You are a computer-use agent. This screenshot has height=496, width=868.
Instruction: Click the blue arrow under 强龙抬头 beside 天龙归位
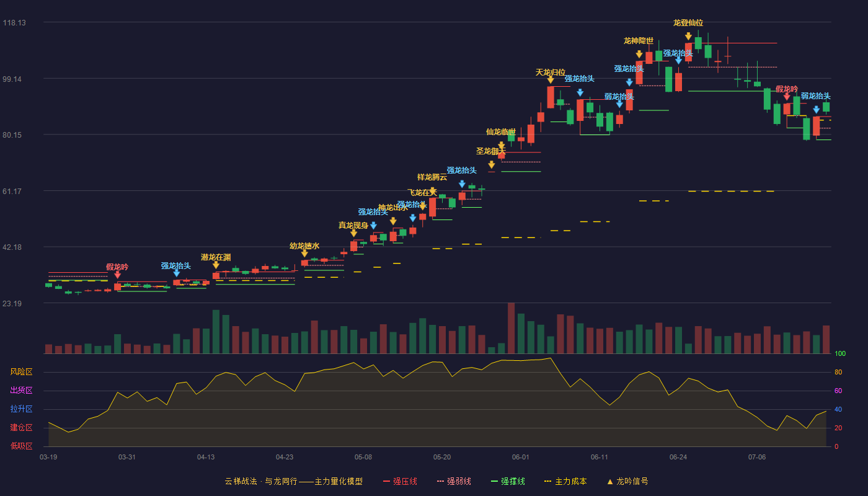pyautogui.click(x=580, y=93)
